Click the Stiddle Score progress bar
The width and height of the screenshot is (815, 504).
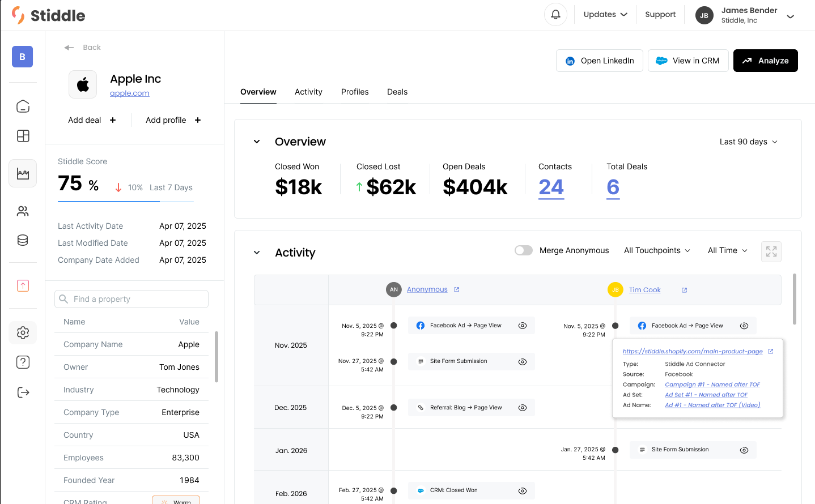click(126, 201)
